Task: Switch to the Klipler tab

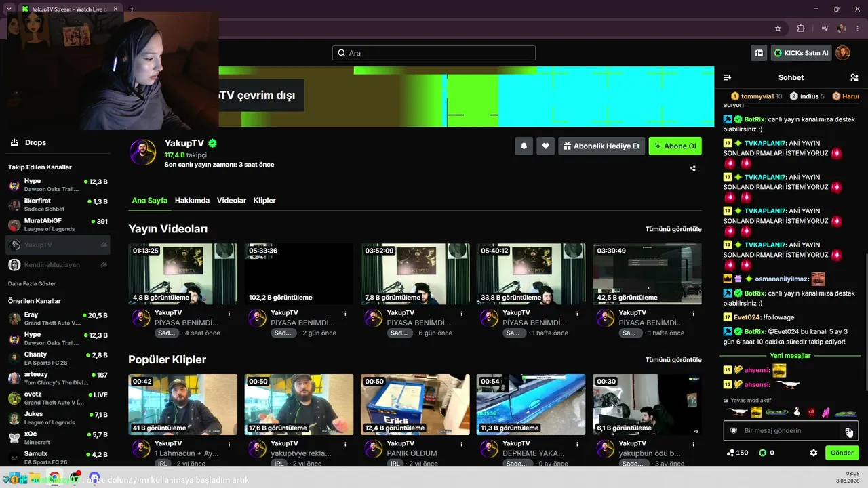Action: click(264, 201)
